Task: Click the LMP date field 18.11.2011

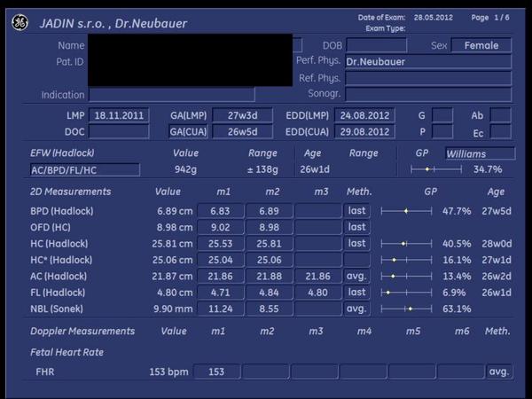Action: click(117, 115)
